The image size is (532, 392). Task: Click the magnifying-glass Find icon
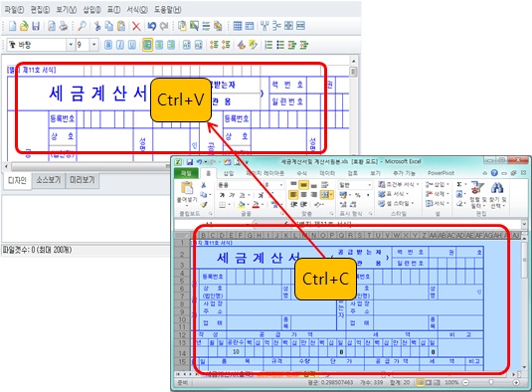pos(82,26)
